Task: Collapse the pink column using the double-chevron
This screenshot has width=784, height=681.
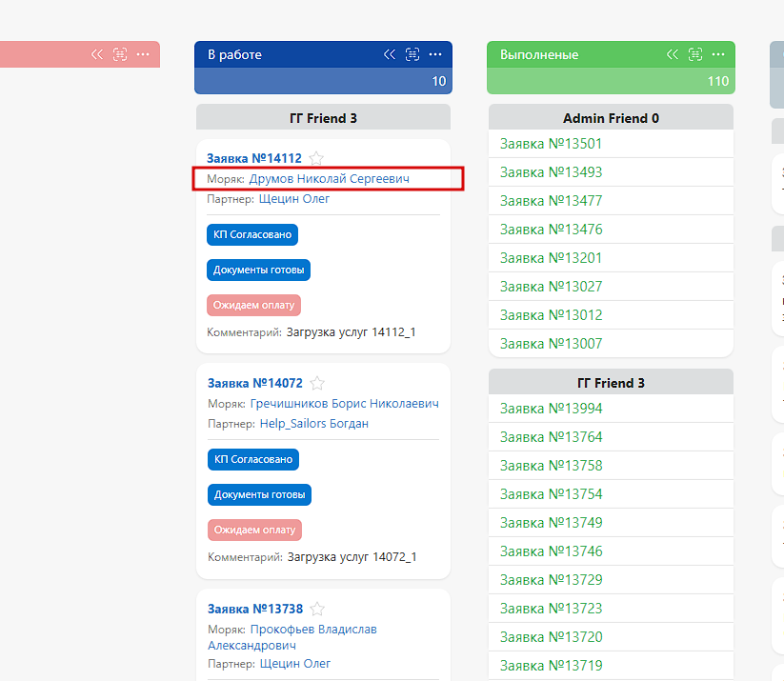Action: tap(97, 54)
